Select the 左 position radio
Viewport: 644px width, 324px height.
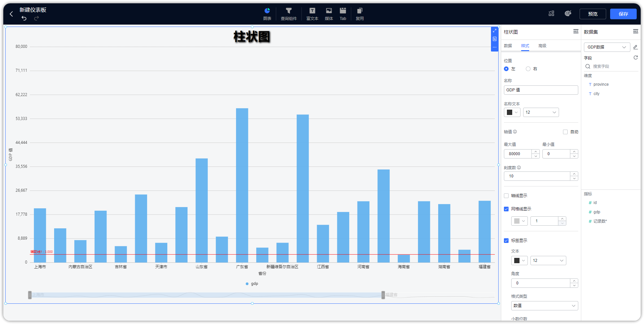click(506, 69)
